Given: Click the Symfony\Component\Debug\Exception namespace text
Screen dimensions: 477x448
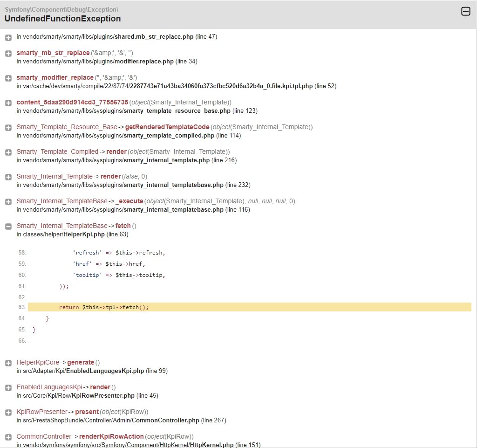Looking at the screenshot, I should [61, 9].
